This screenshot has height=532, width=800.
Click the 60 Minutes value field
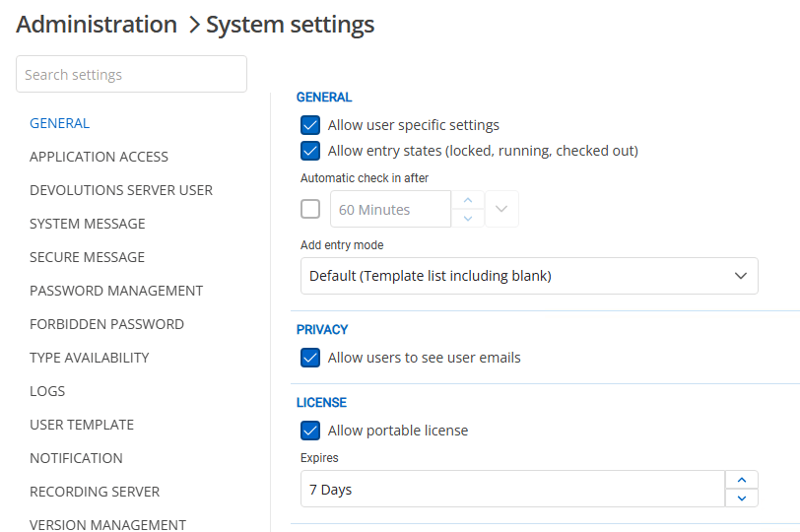390,209
